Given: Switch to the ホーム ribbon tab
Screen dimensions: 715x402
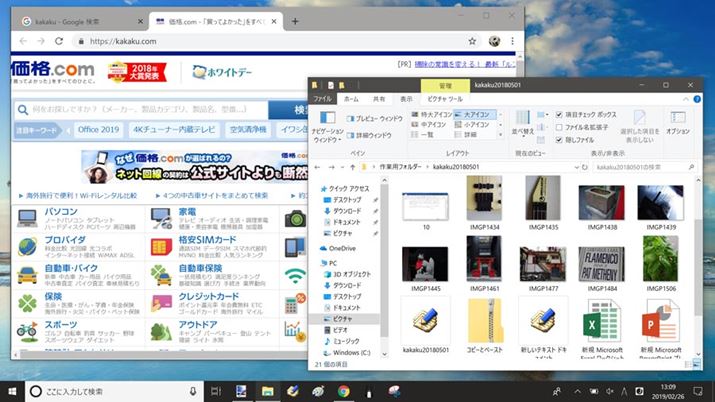Looking at the screenshot, I should point(351,99).
